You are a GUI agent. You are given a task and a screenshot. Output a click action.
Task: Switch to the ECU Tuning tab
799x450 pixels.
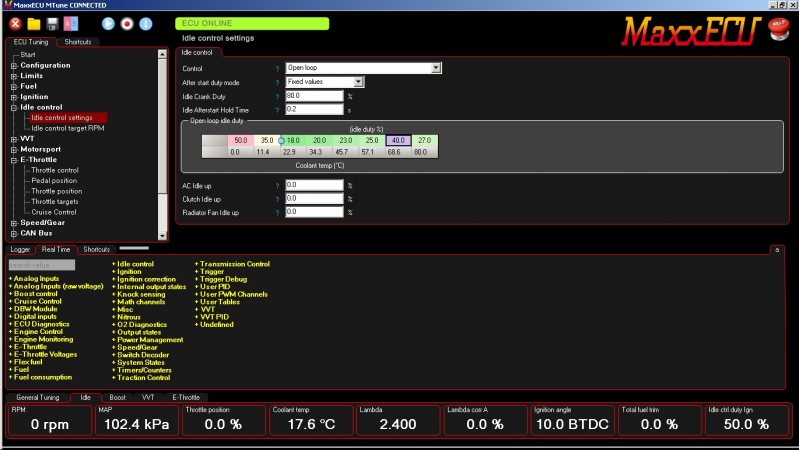(31, 42)
